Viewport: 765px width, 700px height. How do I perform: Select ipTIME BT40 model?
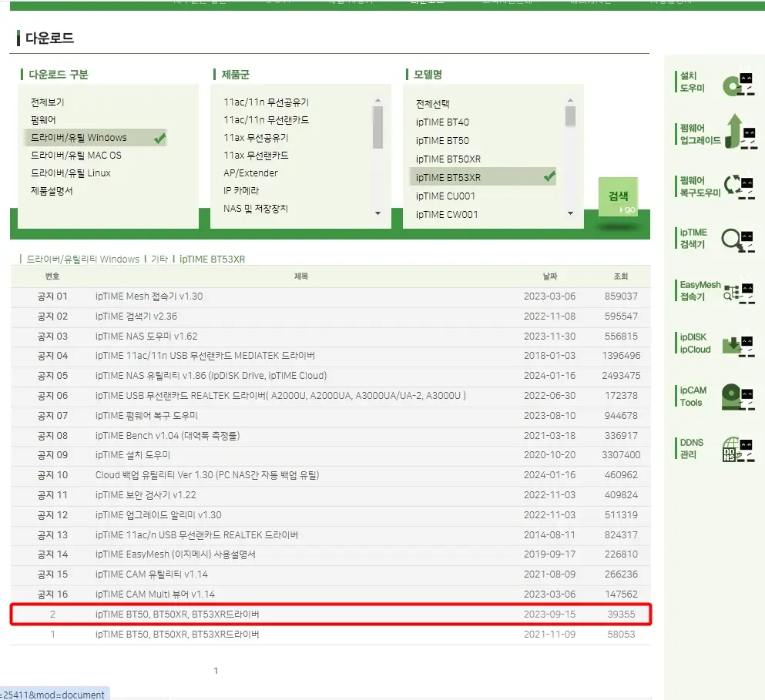coord(442,122)
